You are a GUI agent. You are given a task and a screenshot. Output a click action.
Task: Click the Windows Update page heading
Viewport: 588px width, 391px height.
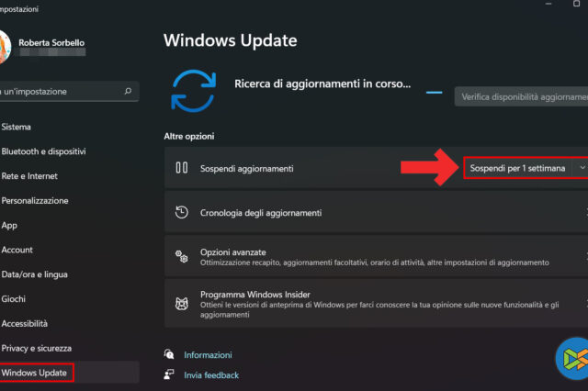231,40
